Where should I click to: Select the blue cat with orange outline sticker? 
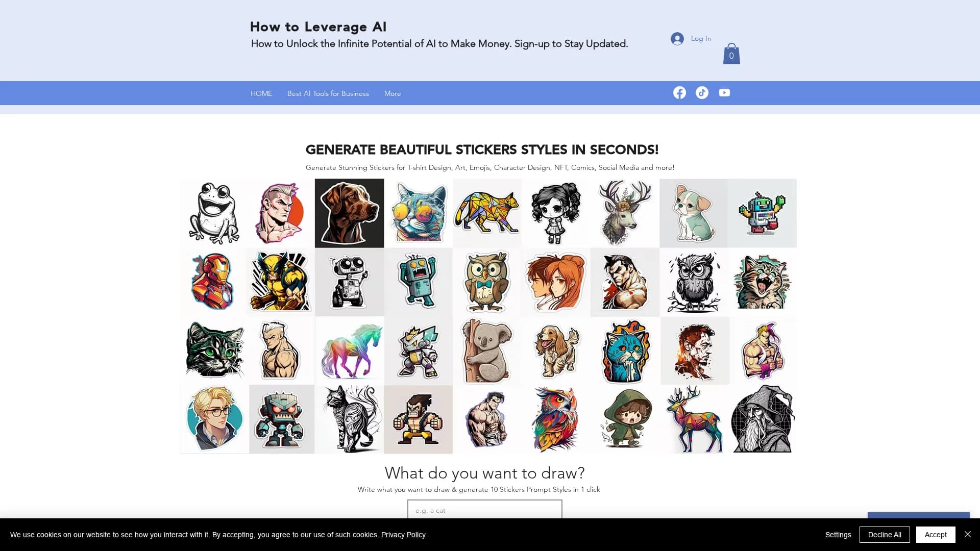point(626,350)
